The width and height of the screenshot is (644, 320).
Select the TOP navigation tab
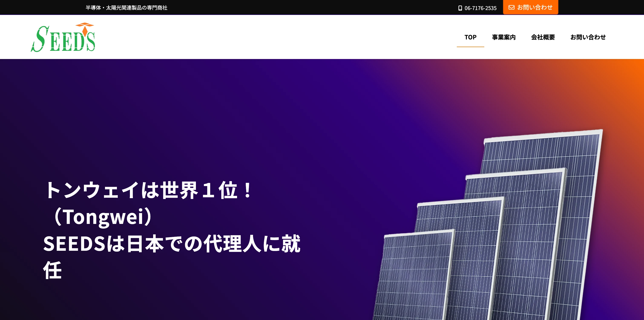470,37
